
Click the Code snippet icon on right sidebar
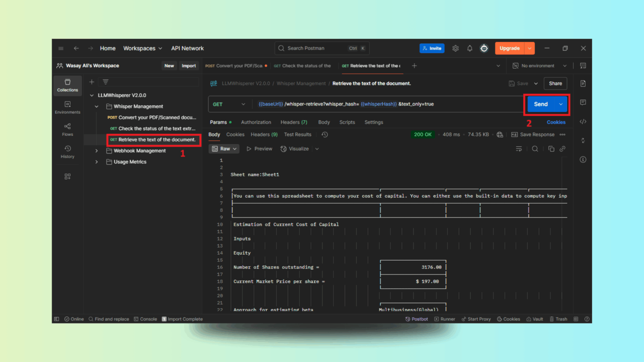click(583, 122)
